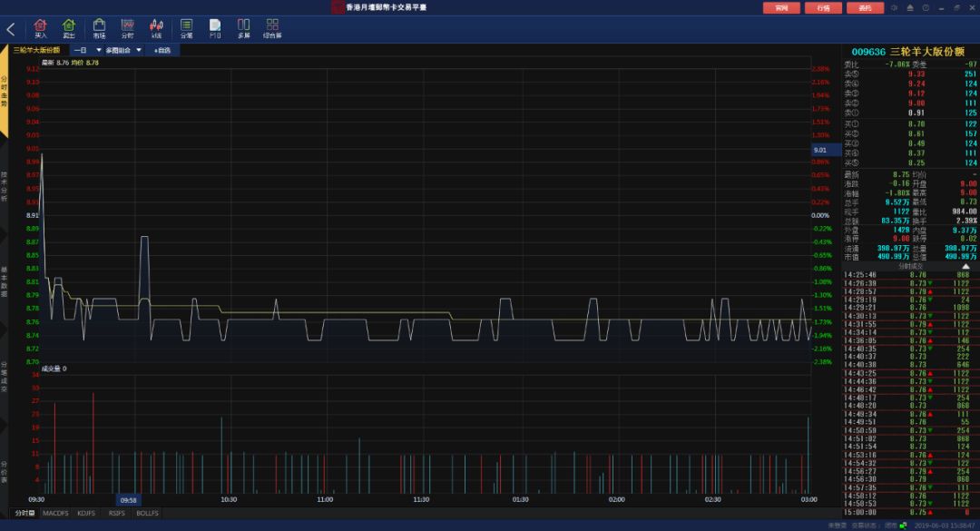Open the 分笔 tick list icon

[186, 28]
